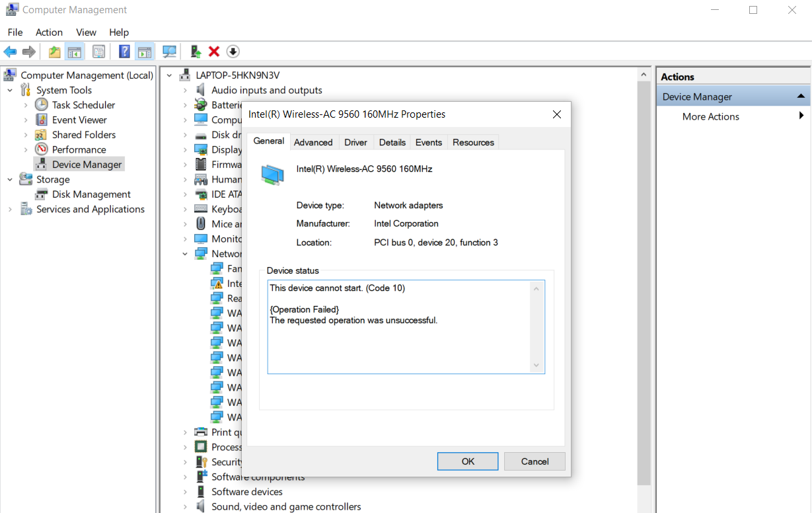Select Computer Management (Local) root node
Image resolution: width=812 pixels, height=513 pixels.
tap(87, 75)
